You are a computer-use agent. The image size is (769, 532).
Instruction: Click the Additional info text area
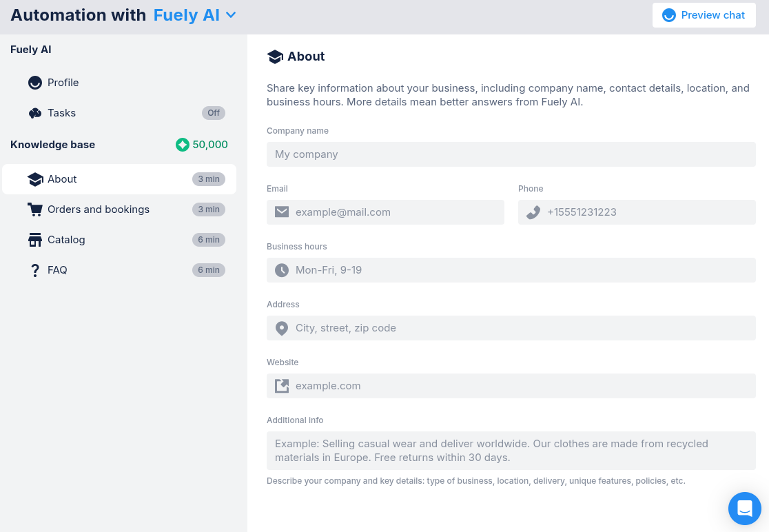(511, 451)
